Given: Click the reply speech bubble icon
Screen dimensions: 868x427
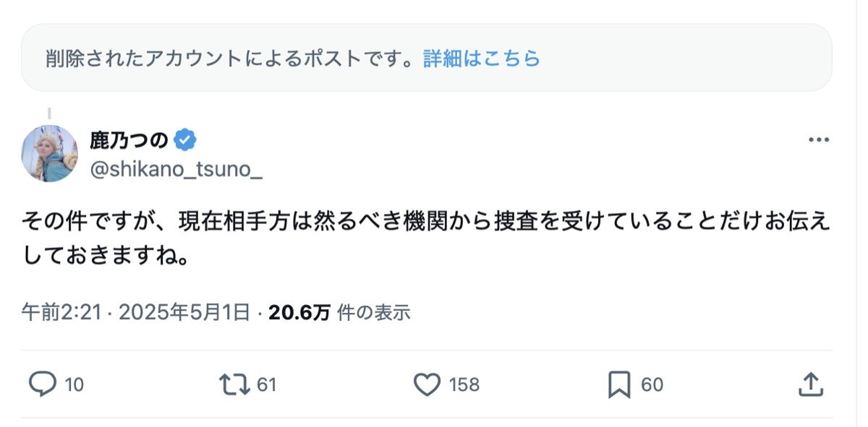Looking at the screenshot, I should [x=43, y=384].
